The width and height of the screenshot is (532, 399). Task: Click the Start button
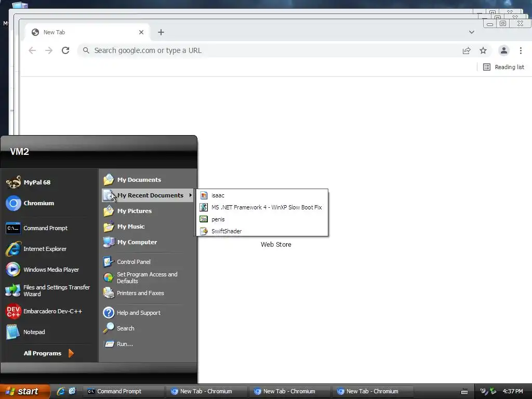click(25, 391)
